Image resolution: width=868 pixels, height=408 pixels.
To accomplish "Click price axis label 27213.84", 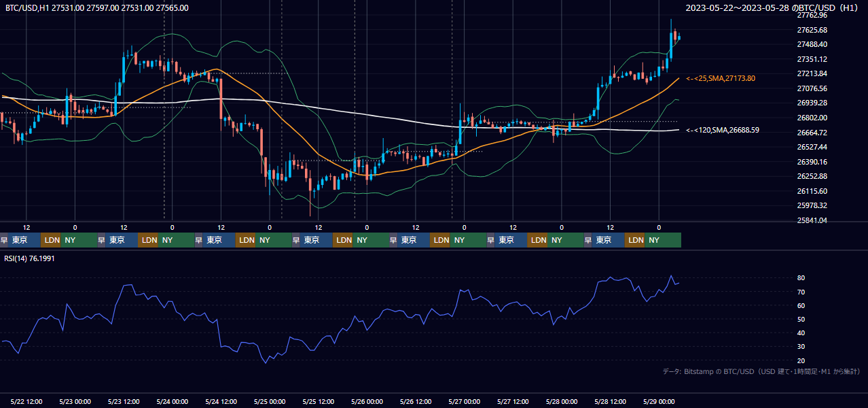I will pyautogui.click(x=812, y=73).
